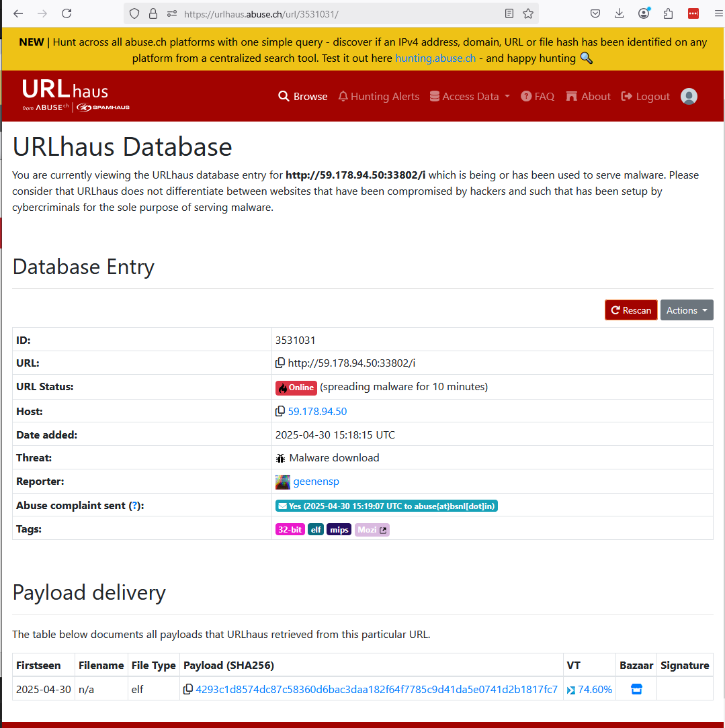Toggle reader view icon in the address bar
Viewport: 725px width, 728px height.
509,14
